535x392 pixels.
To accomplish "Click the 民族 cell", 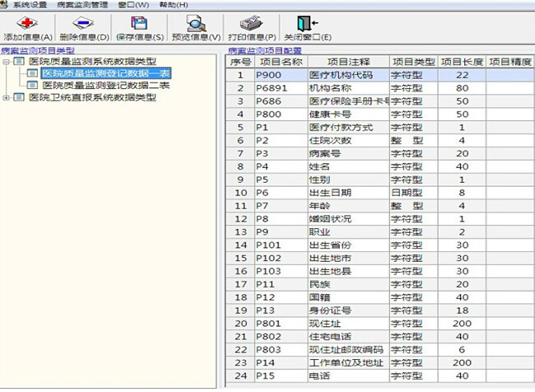I will point(348,284).
